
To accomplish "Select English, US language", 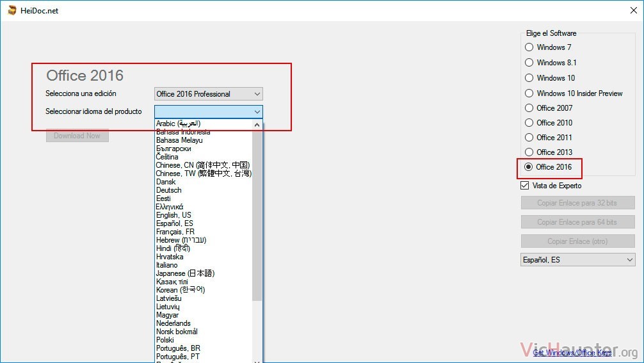I will pyautogui.click(x=204, y=215).
